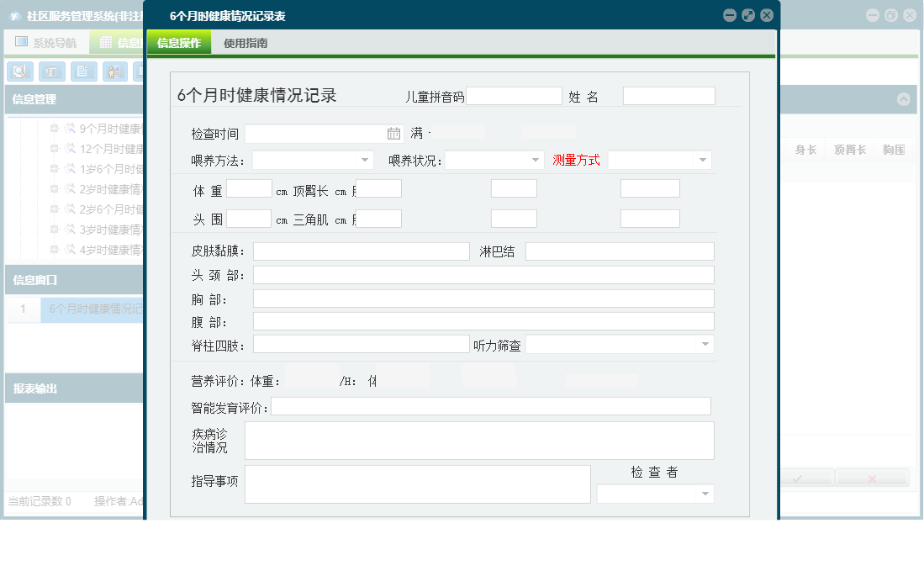The height and width of the screenshot is (576, 924).
Task: Expand the 1岁6个月时 tree node
Action: [x=54, y=169]
